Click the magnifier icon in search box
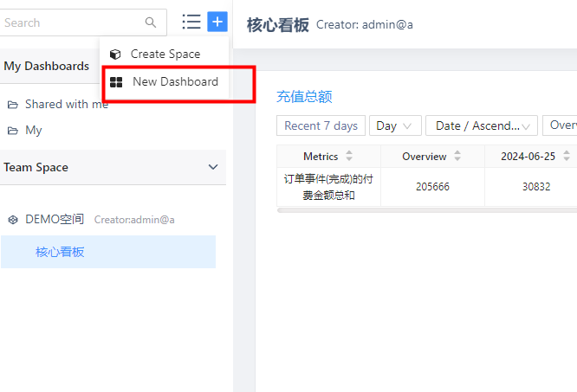The width and height of the screenshot is (577, 392). click(151, 22)
